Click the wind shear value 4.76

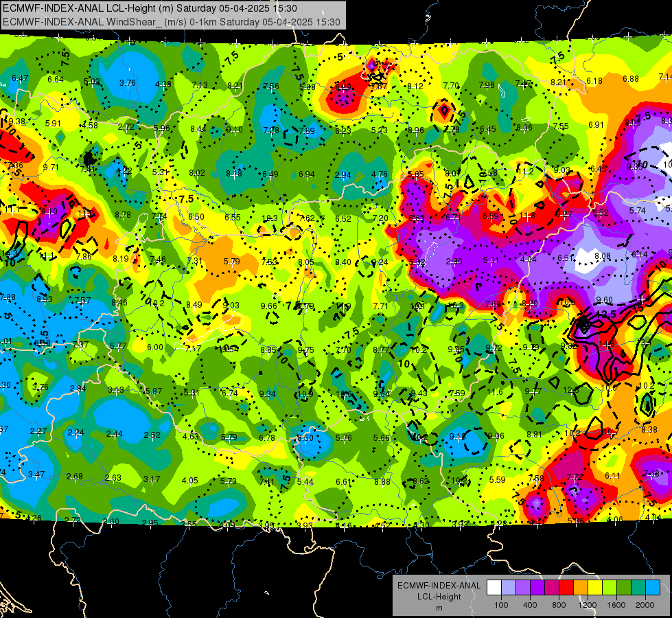tap(380, 174)
